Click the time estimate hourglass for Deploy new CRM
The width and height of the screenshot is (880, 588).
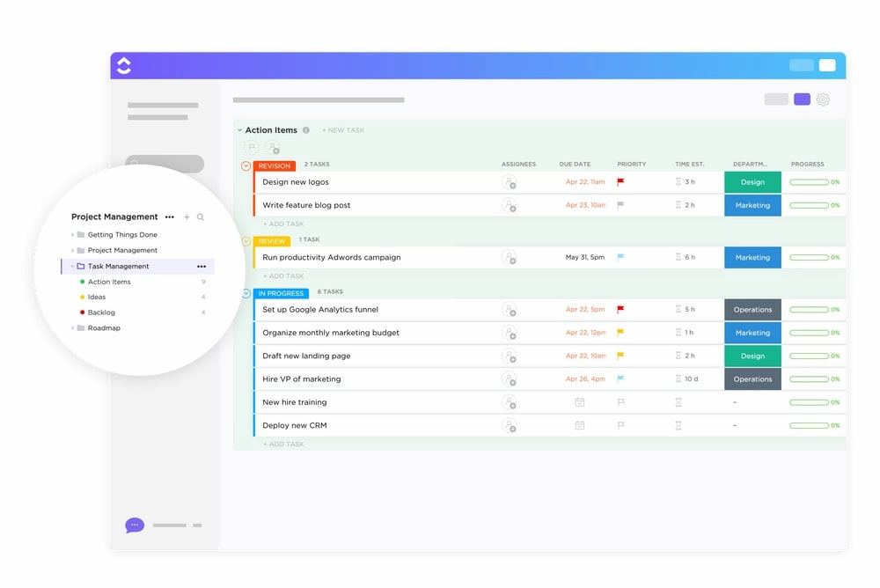click(x=678, y=425)
